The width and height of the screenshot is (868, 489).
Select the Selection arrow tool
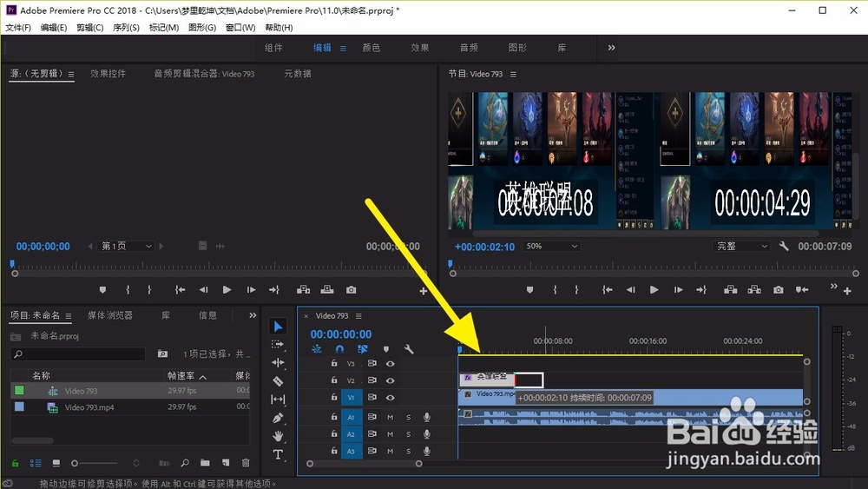(x=278, y=327)
